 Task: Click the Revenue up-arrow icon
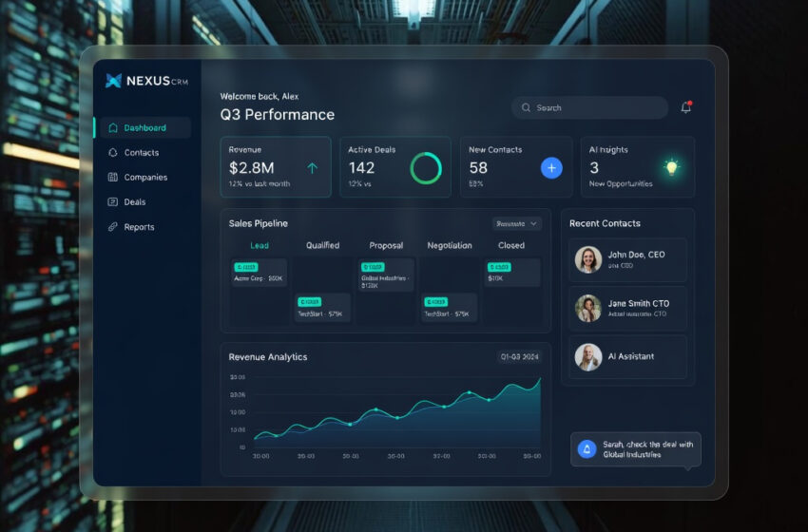(313, 168)
